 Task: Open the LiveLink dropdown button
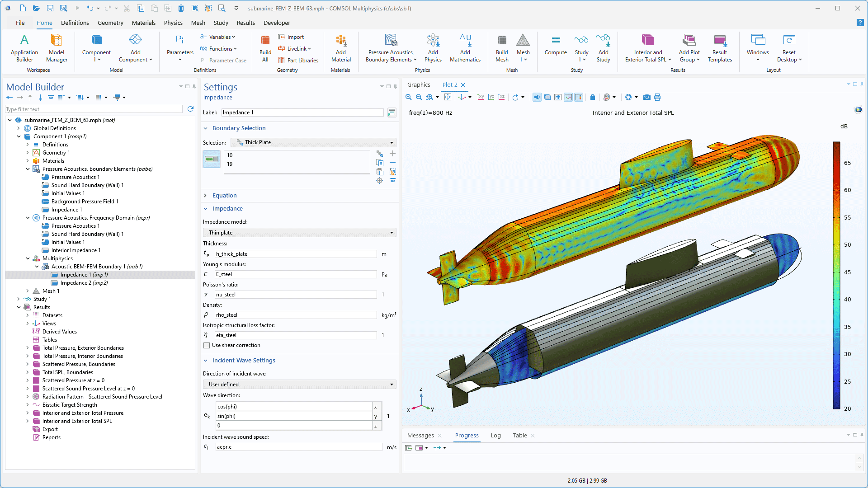(294, 49)
